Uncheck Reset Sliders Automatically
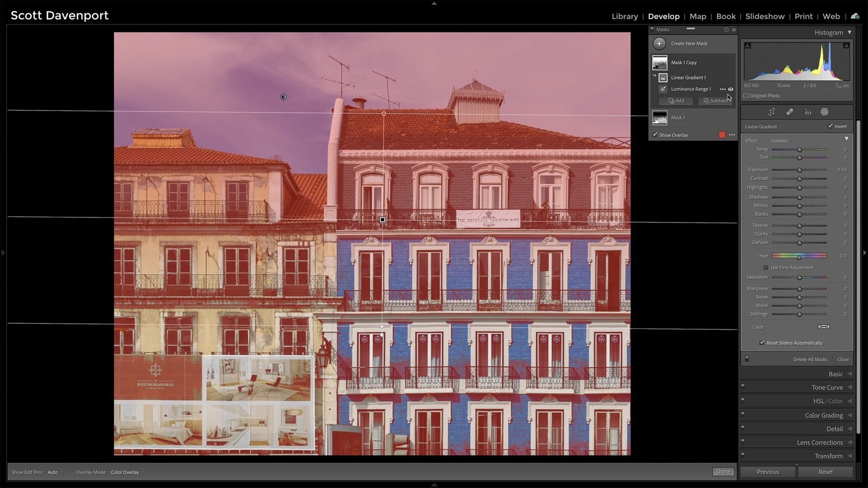 763,342
